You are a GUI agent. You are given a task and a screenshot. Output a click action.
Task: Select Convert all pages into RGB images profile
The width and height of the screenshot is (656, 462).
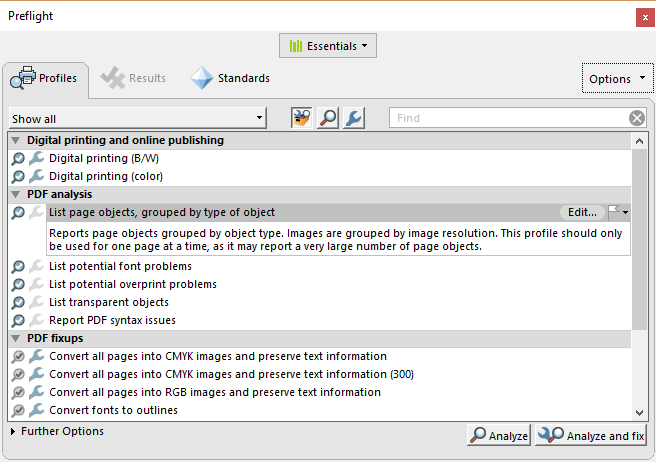(x=215, y=392)
